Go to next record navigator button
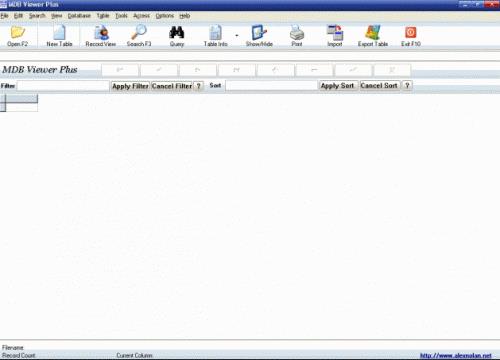Screen dimensions: 500x360 click(198, 70)
